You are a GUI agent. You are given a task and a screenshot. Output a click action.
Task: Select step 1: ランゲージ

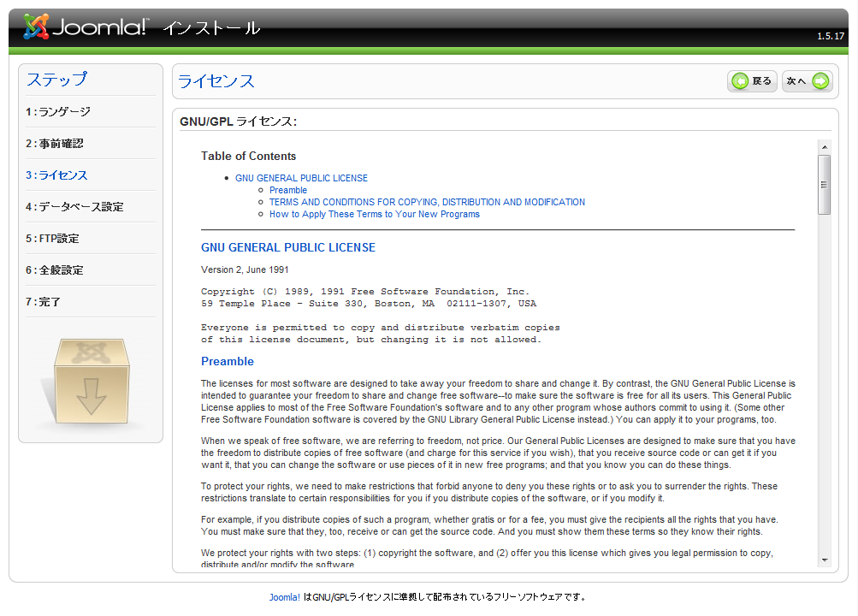click(x=58, y=111)
